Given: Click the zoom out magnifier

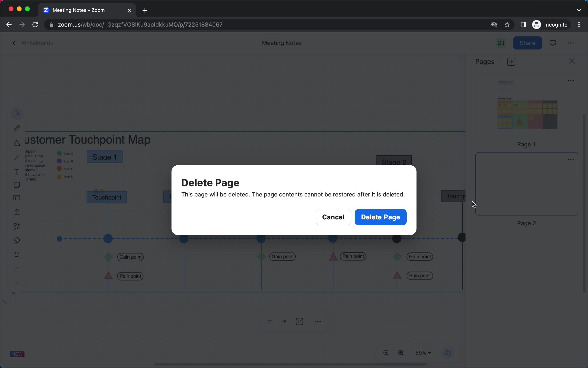Looking at the screenshot, I should pyautogui.click(x=386, y=353).
